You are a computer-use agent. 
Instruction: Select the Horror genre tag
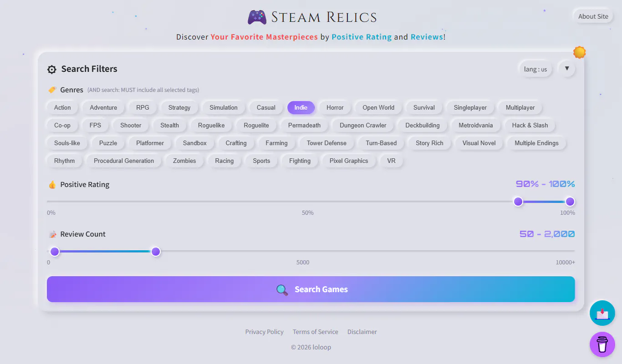(x=335, y=108)
